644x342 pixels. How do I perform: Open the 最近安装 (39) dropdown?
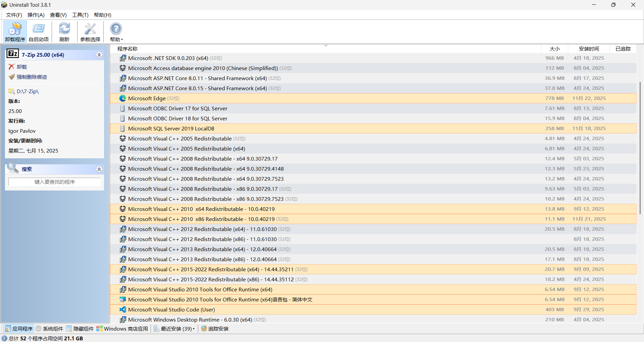click(174, 329)
